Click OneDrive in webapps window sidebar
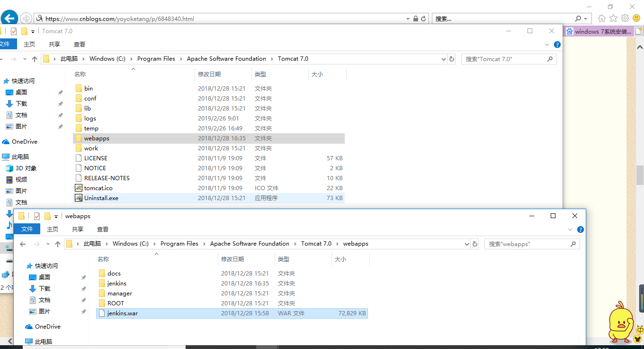 click(x=47, y=327)
